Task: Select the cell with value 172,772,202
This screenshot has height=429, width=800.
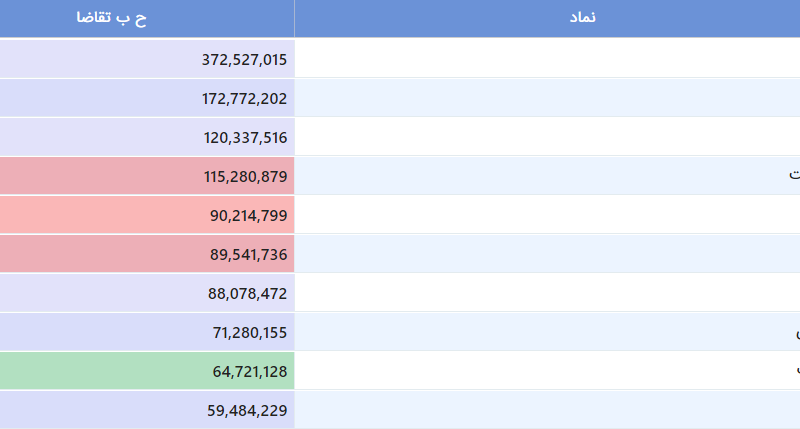Action: click(x=147, y=98)
